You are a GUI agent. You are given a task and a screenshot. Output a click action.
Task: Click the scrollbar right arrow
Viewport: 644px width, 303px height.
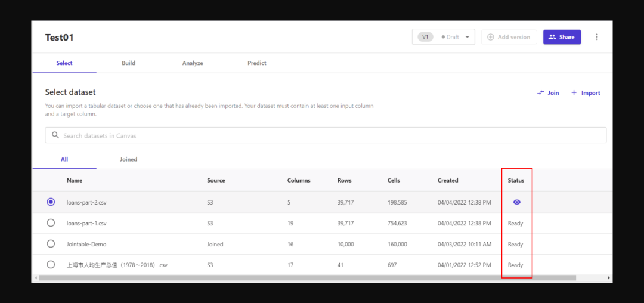[x=609, y=278]
